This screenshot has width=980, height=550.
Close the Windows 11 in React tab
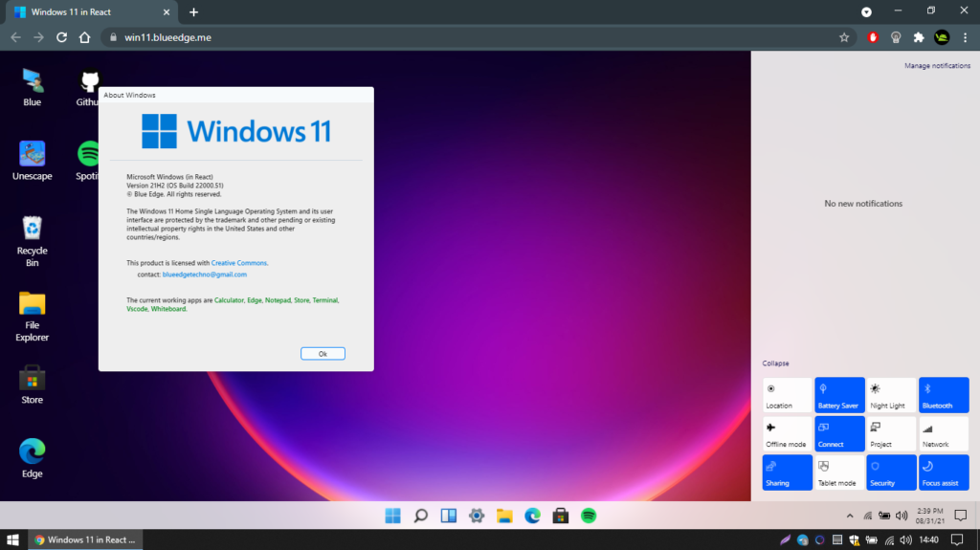coord(167,11)
